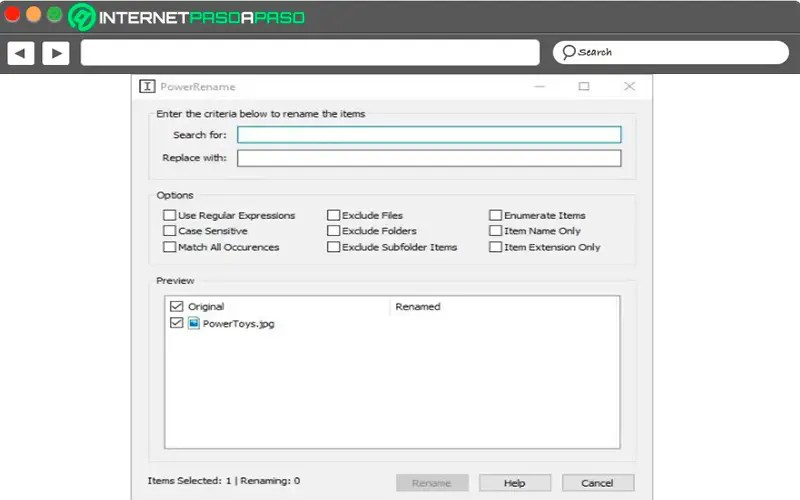Focus the Search for input field
800x500 pixels.
[x=429, y=135]
